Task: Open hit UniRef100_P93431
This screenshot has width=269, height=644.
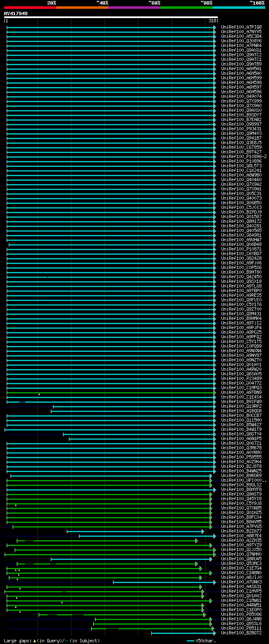Action: pos(241,129)
